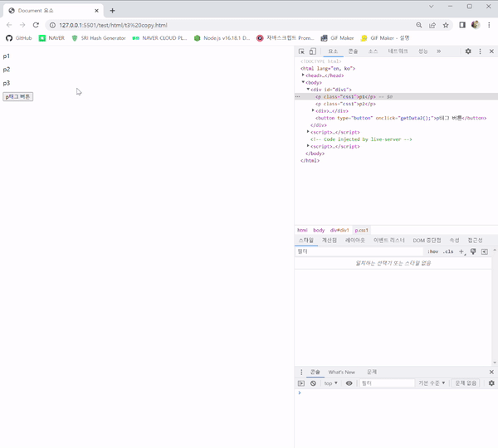Image resolution: width=498 pixels, height=448 pixels.
Task: Open the tab search chevron in the title bar
Action: (x=431, y=7)
